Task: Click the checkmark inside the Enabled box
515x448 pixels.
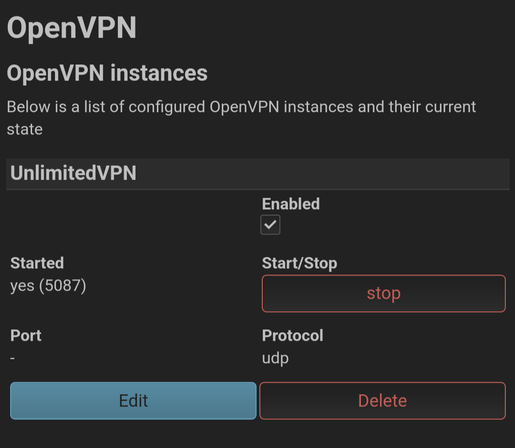Action: (270, 225)
